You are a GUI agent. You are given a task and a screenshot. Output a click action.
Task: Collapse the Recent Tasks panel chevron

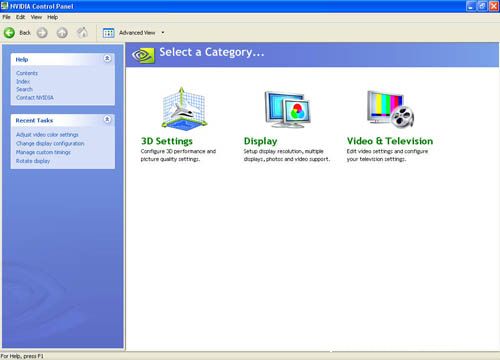pyautogui.click(x=107, y=119)
